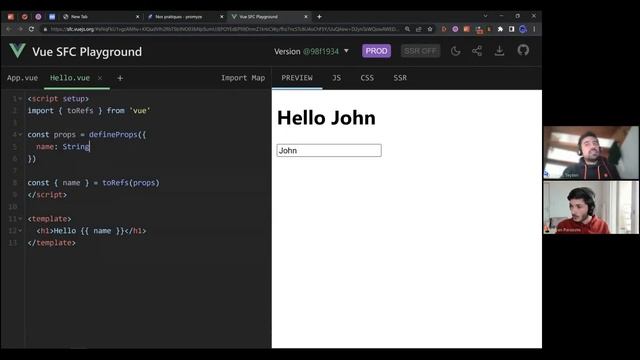Go forward in browser history
This screenshot has height=360, width=640.
click(20, 29)
